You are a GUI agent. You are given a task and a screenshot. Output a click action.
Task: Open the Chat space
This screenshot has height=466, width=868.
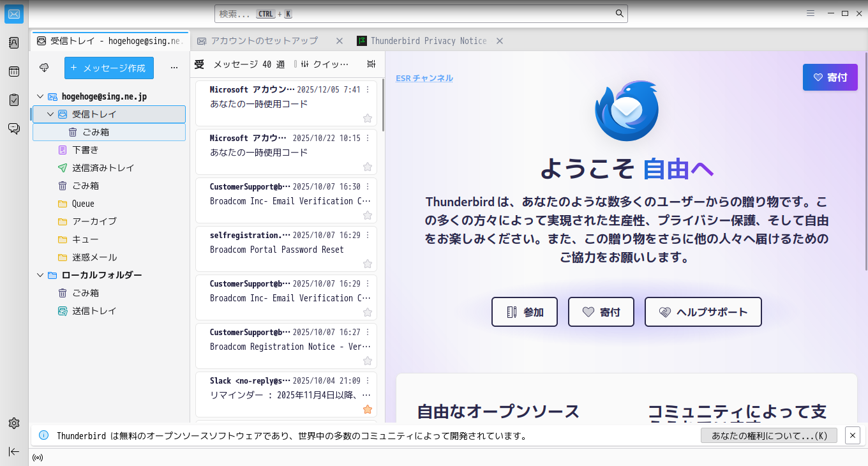coord(14,128)
